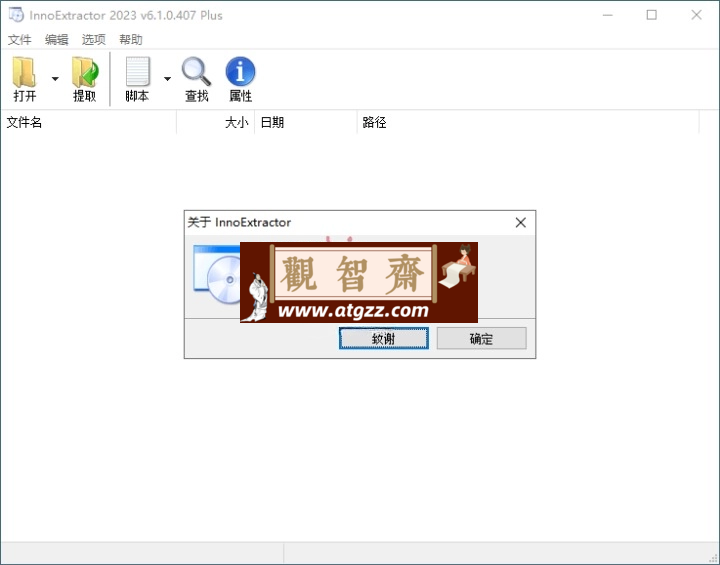Screen dimensions: 720x565
Task: Open the 文件 menu
Action: [20, 40]
